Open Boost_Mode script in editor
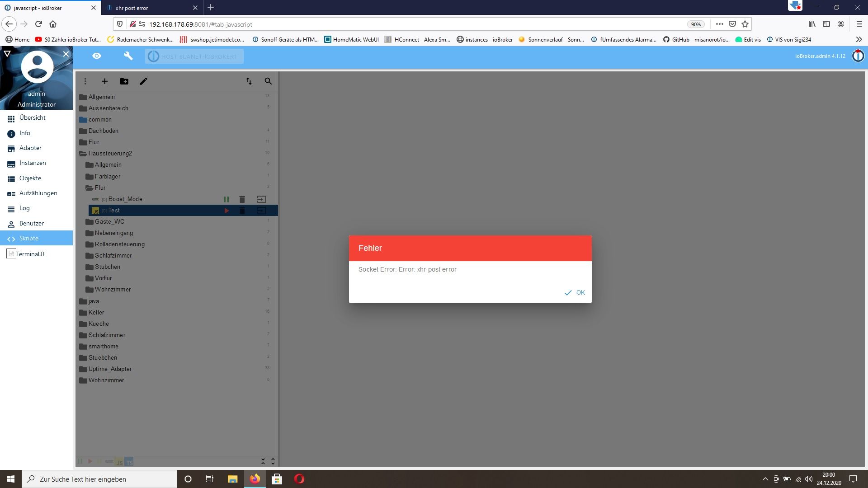The image size is (868, 488). click(x=261, y=199)
